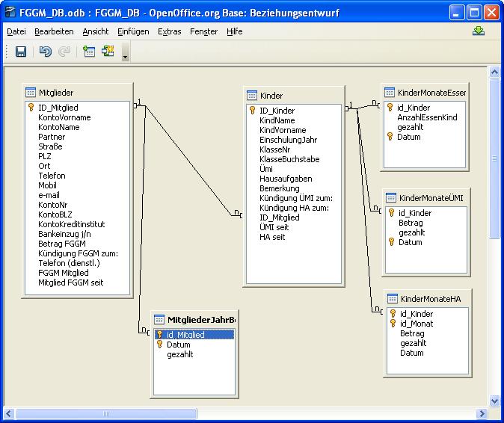Image resolution: width=504 pixels, height=423 pixels.
Task: Open the Extras menu
Action: click(169, 31)
